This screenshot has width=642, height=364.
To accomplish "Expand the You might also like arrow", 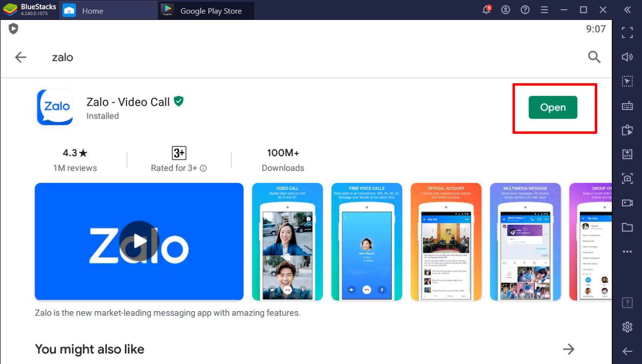I will click(x=569, y=349).
